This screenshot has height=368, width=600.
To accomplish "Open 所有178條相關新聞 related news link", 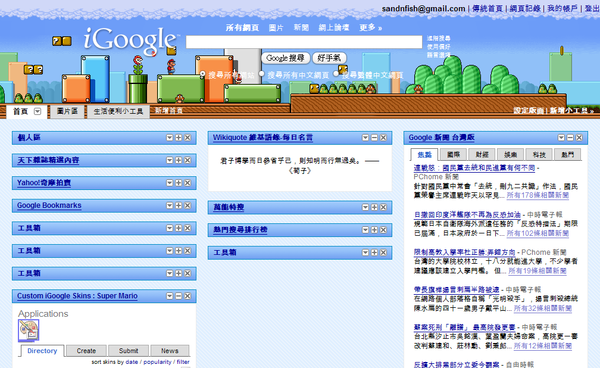I will (538, 195).
